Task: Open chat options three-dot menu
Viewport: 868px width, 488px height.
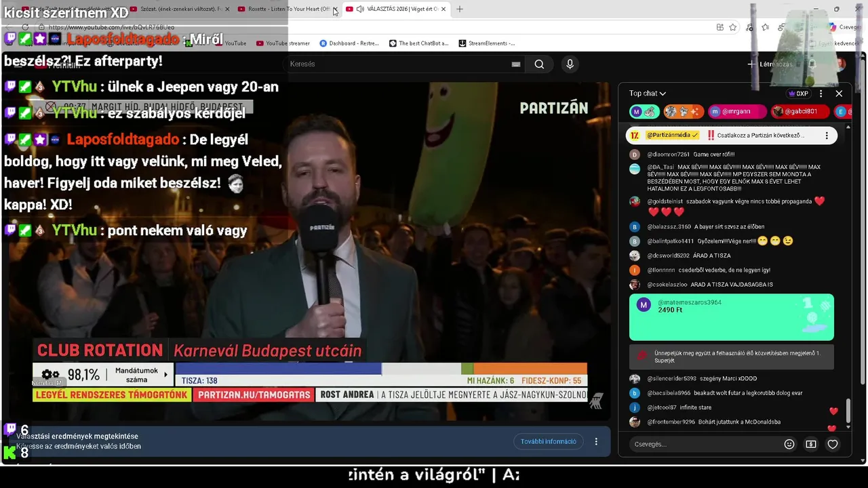Action: coord(821,94)
